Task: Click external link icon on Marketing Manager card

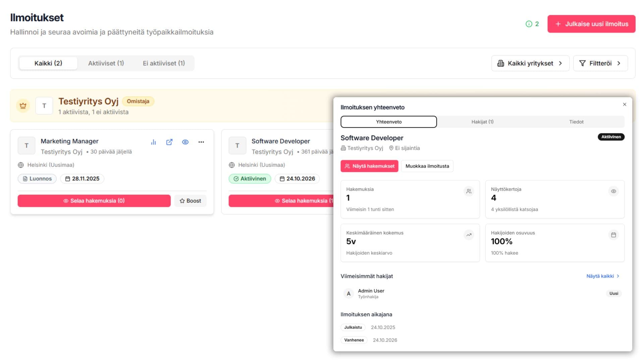Action: (169, 142)
